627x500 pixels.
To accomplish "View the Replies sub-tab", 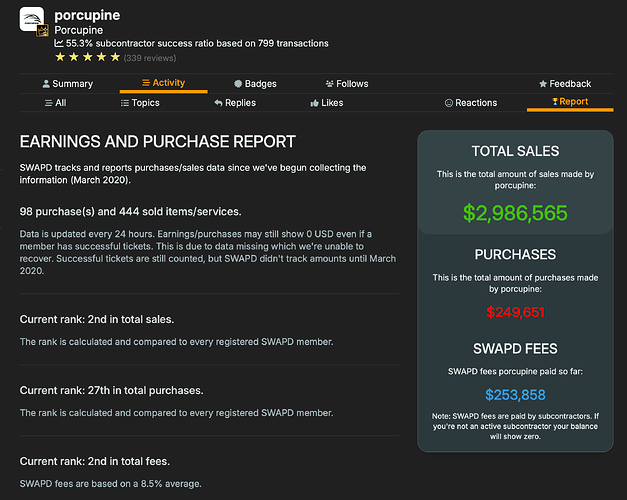I will (235, 103).
